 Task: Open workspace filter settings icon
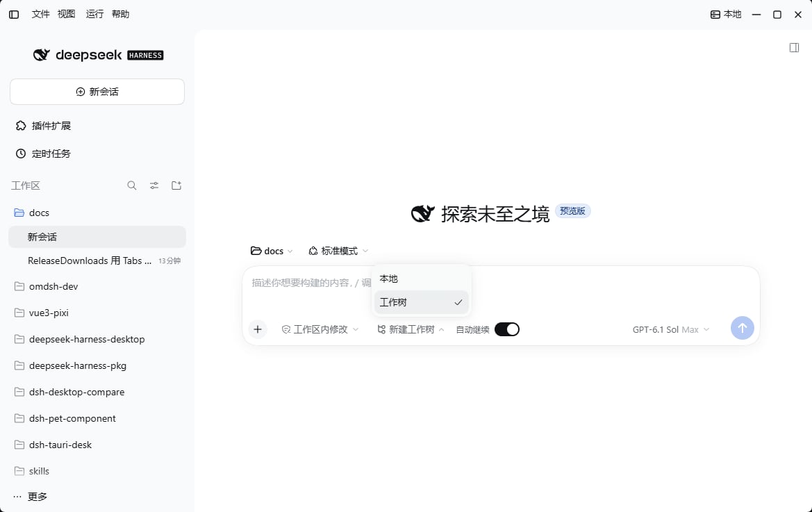pyautogui.click(x=154, y=185)
